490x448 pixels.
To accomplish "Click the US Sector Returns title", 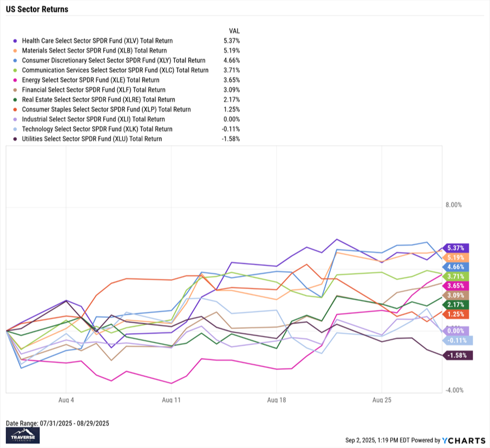I will point(37,9).
